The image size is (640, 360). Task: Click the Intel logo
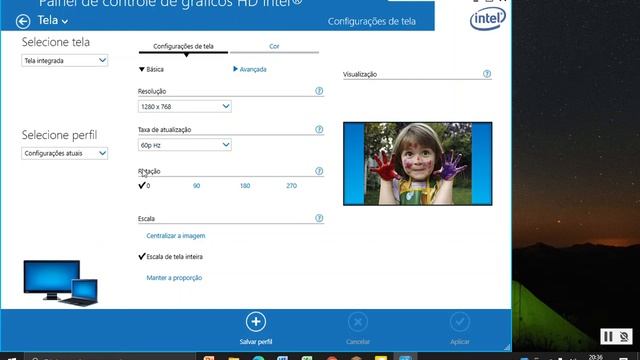488,19
